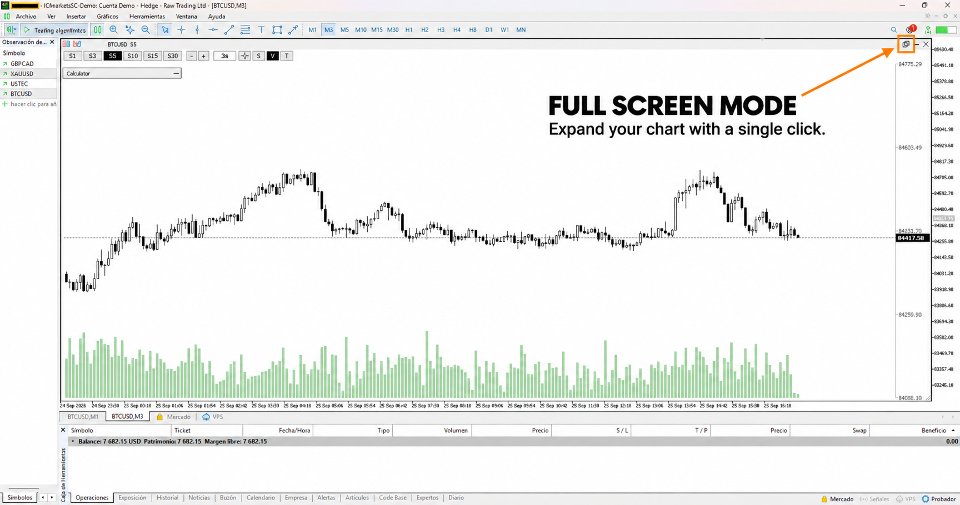960x505 pixels.
Task: Collapse the Calculator panel
Action: (x=176, y=73)
